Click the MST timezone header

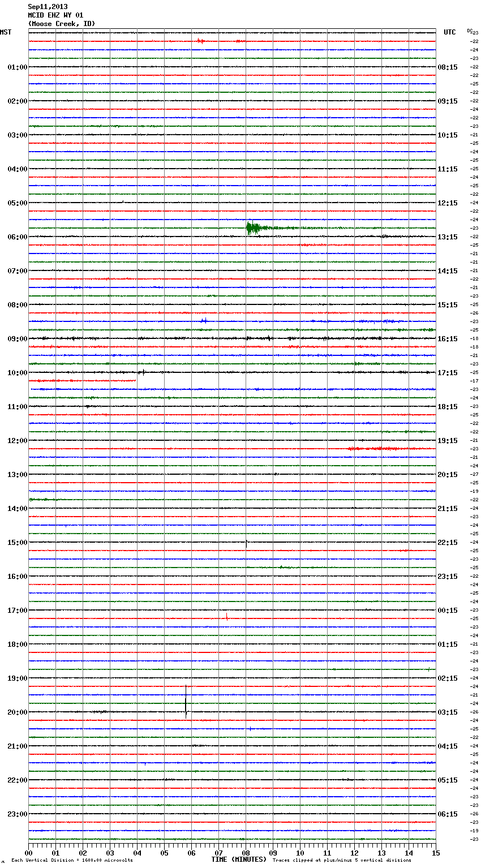click(x=6, y=32)
